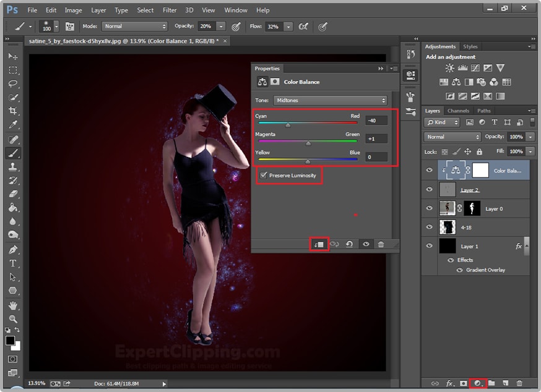541x392 pixels.
Task: Add a Brightness/Contrast adjustment
Action: (449, 68)
